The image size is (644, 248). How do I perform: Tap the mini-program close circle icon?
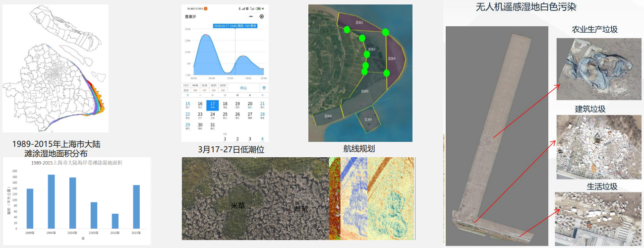[x=262, y=16]
